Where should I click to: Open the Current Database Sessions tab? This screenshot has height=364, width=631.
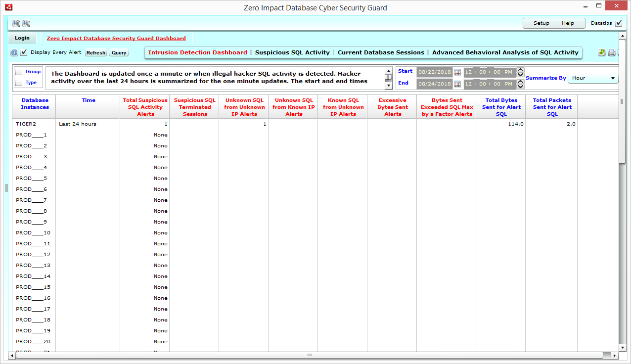(381, 52)
